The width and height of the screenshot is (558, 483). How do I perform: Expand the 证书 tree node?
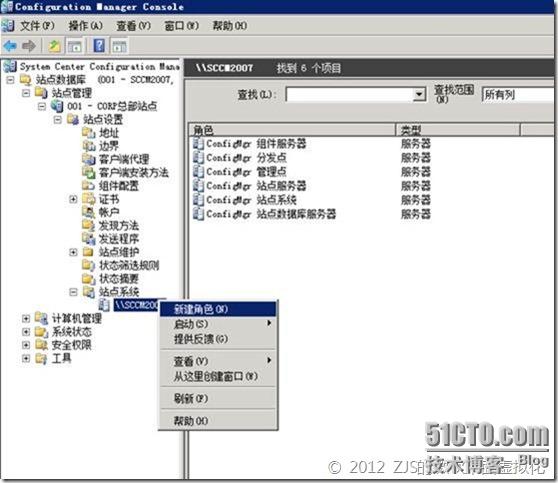(x=73, y=199)
